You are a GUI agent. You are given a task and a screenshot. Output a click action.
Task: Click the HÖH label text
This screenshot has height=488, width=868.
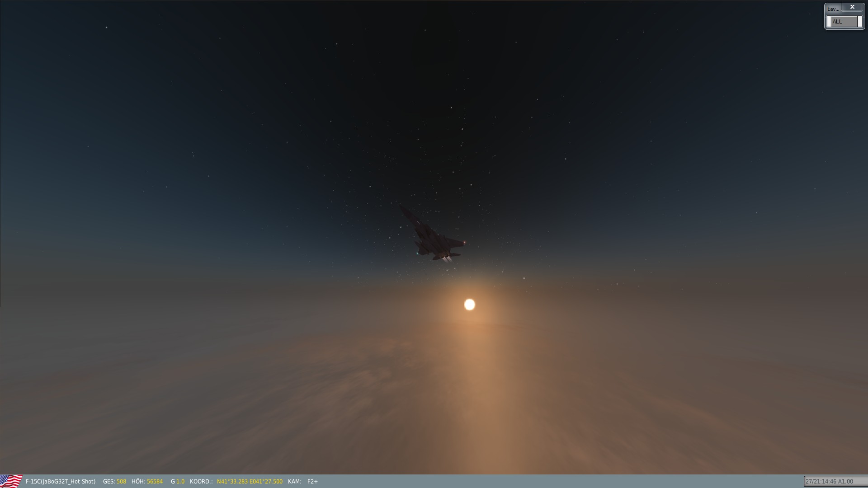point(137,482)
